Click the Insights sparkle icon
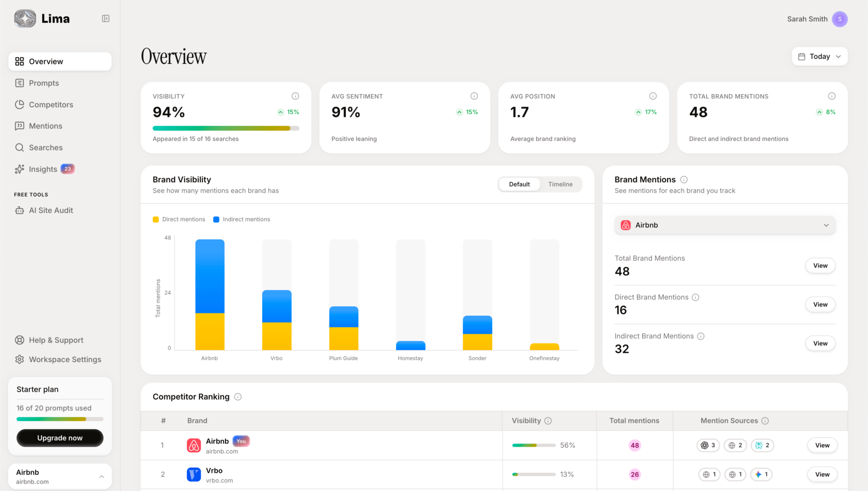The image size is (868, 491). (x=19, y=169)
